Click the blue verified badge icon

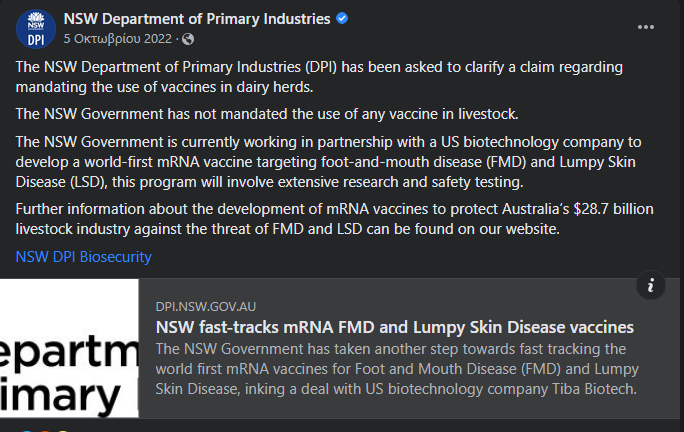(342, 19)
